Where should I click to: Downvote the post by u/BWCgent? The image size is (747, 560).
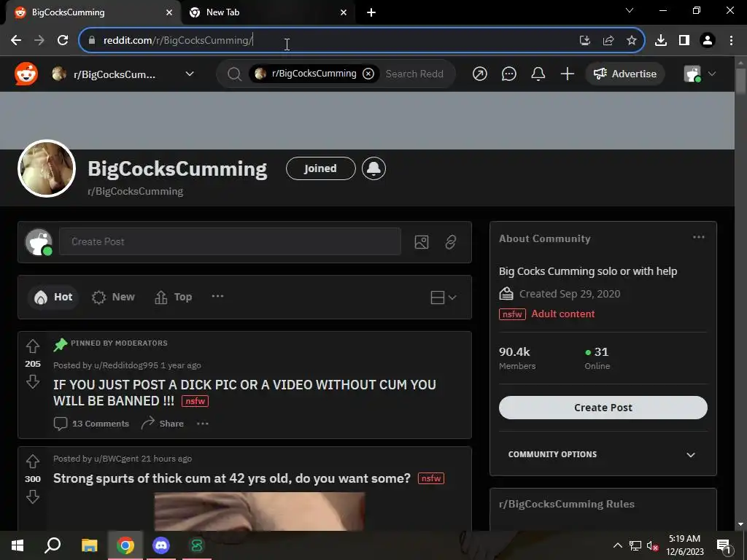point(32,497)
